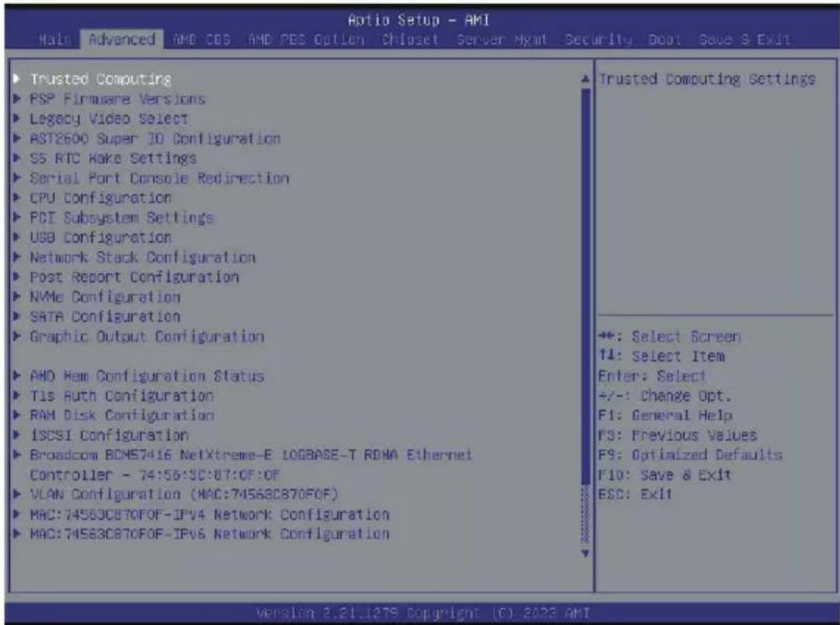Image resolution: width=840 pixels, height=625 pixels.
Task: Open CPU Configuration submenu
Action: pyautogui.click(x=100, y=198)
